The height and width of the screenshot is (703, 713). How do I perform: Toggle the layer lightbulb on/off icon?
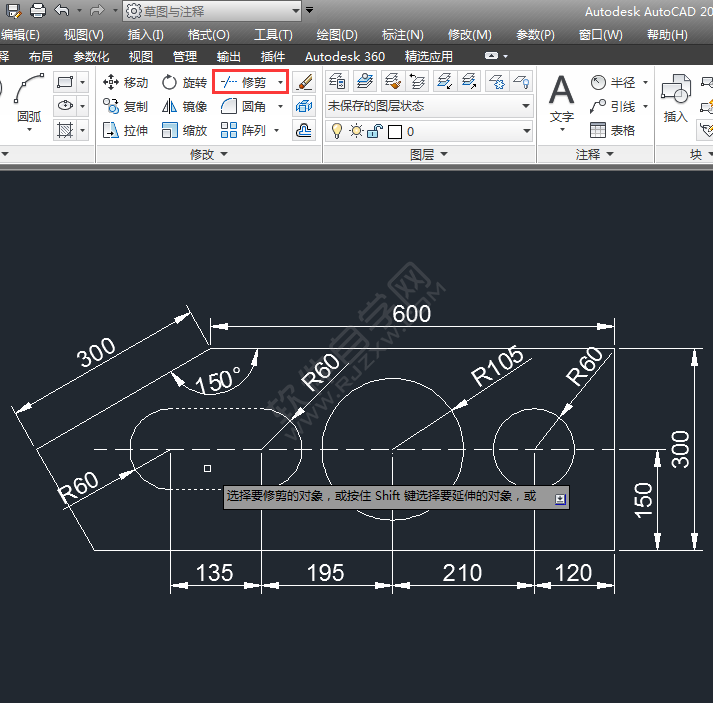pos(337,131)
